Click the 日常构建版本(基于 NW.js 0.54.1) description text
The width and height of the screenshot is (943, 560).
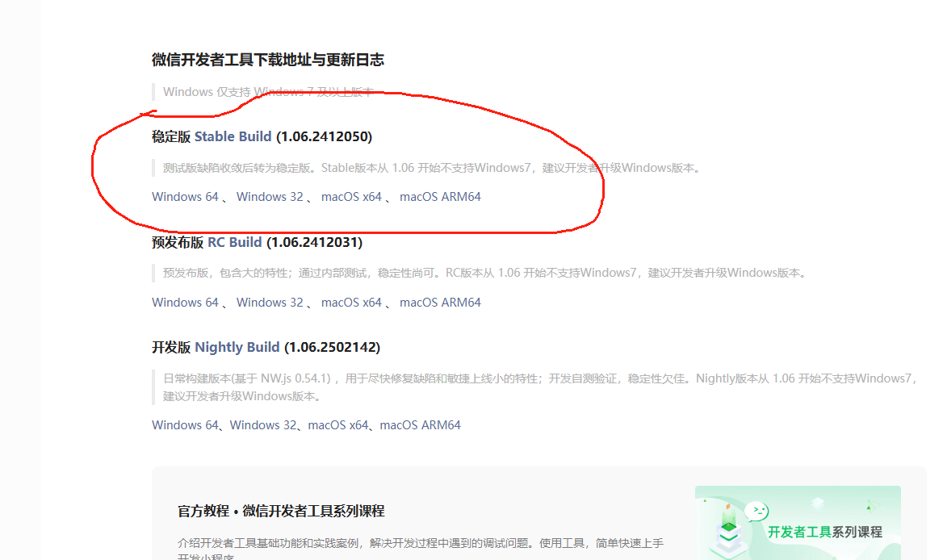pyautogui.click(x=540, y=387)
